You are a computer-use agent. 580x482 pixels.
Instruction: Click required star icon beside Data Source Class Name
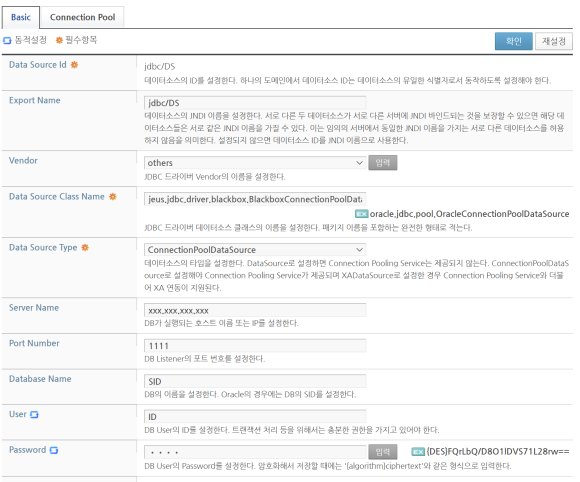[113, 196]
